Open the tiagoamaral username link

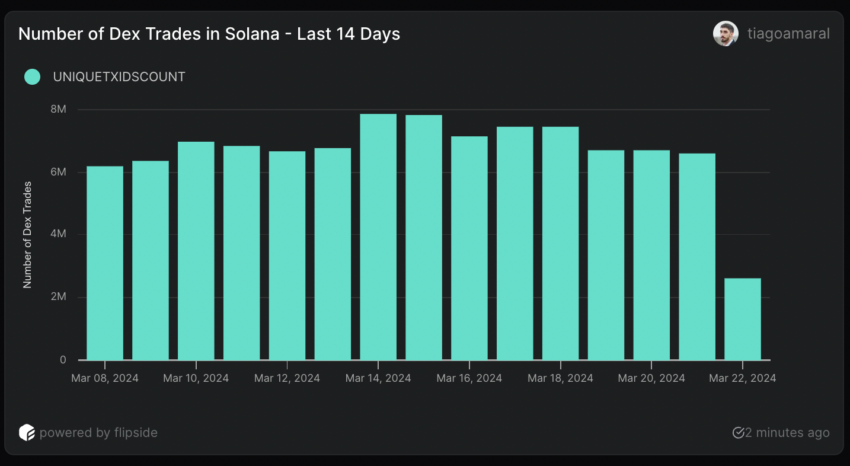[x=789, y=34]
